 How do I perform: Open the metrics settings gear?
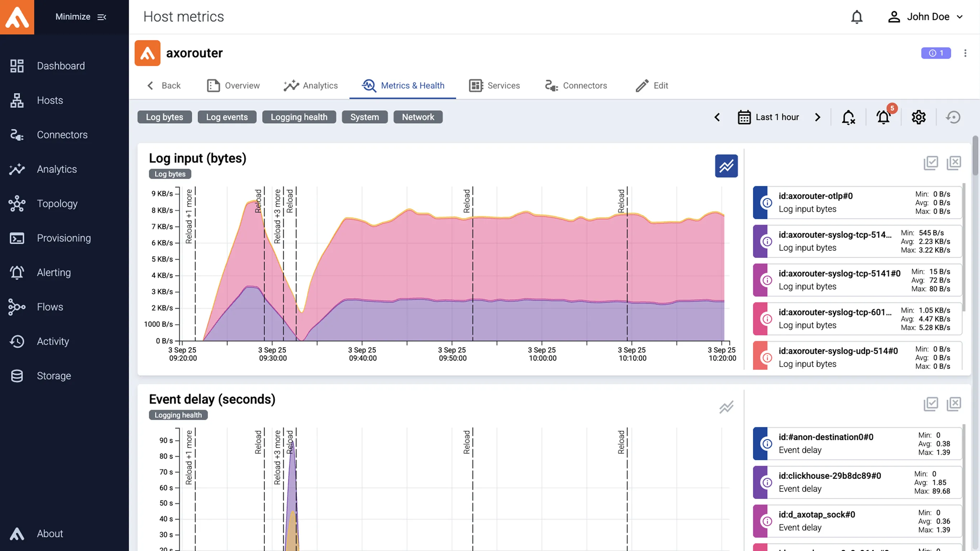(x=918, y=117)
